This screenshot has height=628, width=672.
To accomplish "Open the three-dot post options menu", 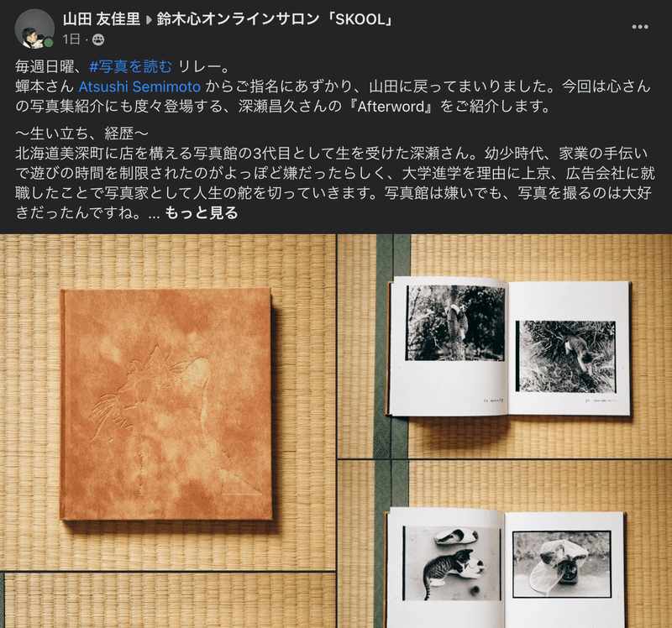I will [x=640, y=27].
